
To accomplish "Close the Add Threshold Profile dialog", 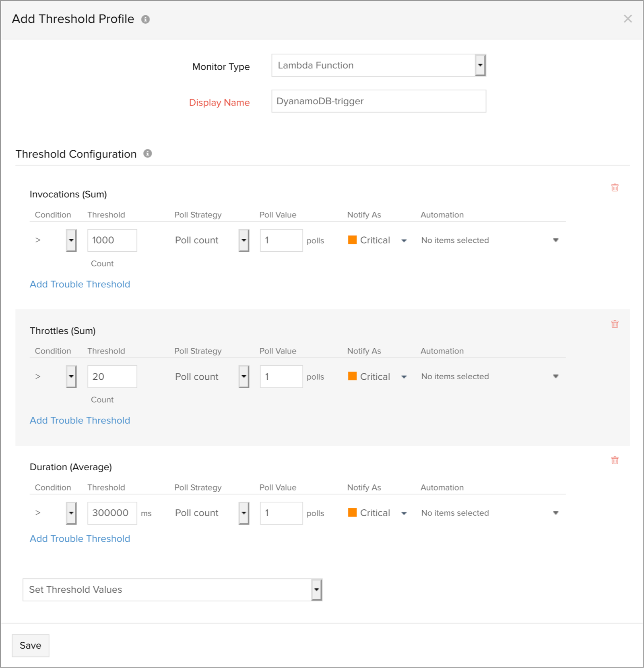I will (628, 19).
